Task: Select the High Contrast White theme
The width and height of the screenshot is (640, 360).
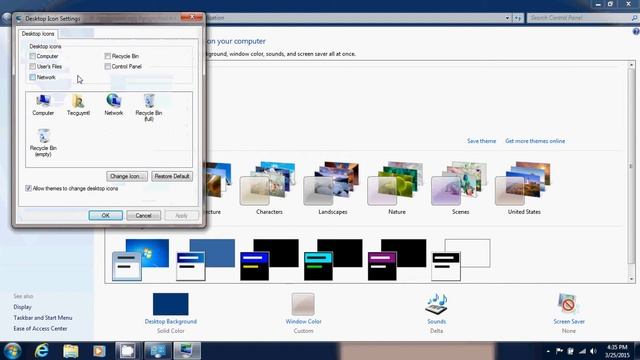Action: [461, 260]
